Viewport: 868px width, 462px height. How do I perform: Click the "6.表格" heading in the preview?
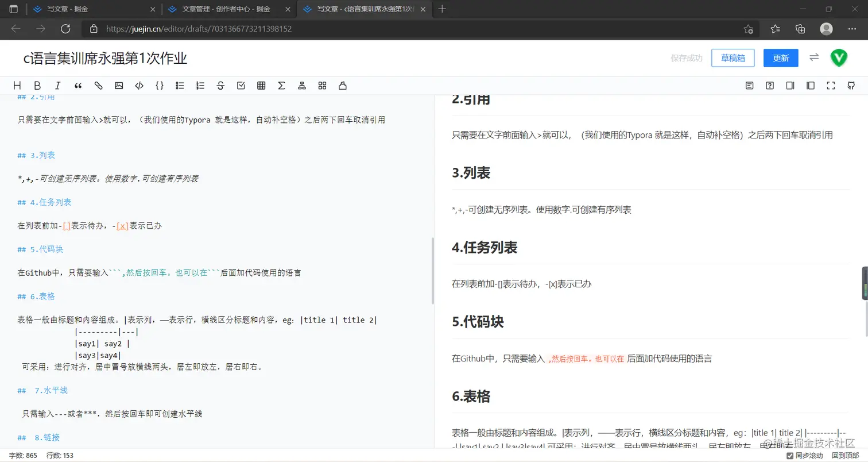click(471, 396)
